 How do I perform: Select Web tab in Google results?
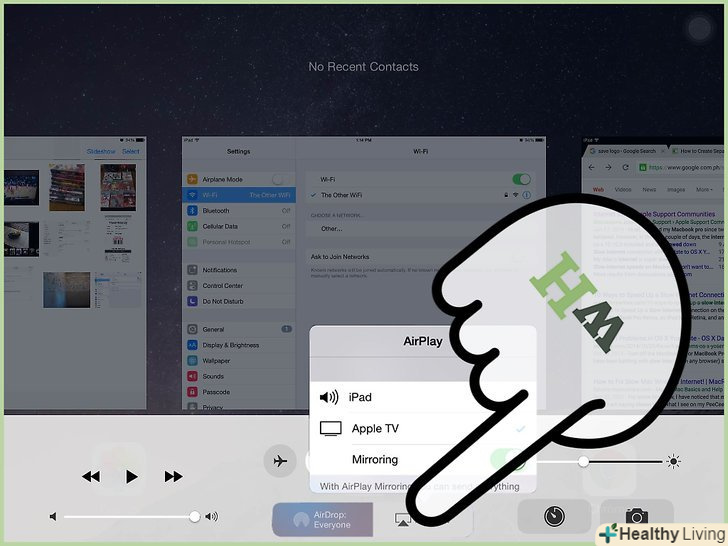(598, 190)
